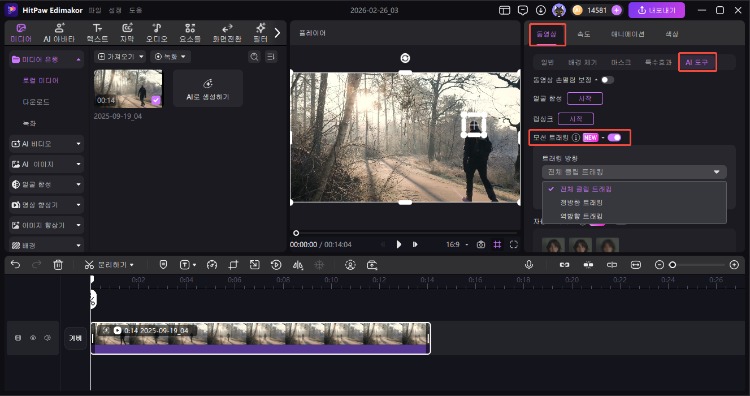Open the tracking direction combo box
Viewport: 750px width, 396px height.
(x=634, y=172)
